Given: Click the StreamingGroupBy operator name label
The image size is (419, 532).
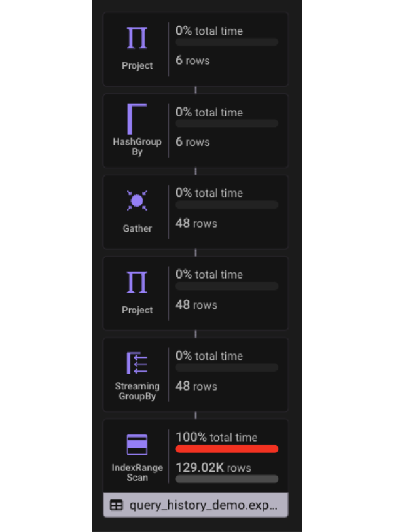Looking at the screenshot, I should 137,391.
